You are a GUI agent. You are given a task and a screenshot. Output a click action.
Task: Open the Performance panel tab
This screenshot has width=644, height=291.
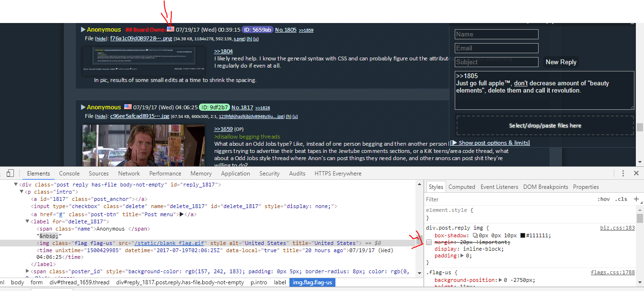point(165,174)
